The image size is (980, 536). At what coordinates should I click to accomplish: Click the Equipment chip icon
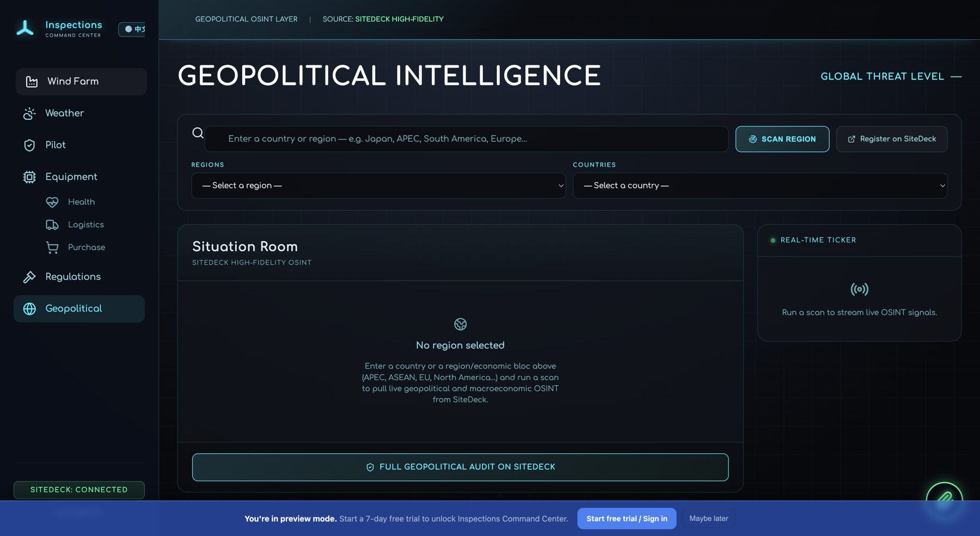29,177
